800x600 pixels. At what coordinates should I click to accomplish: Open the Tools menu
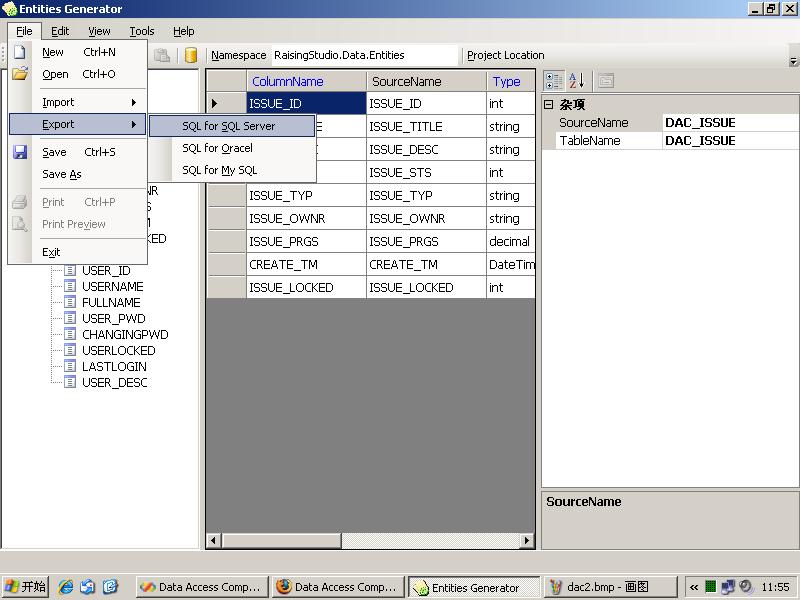pos(142,31)
